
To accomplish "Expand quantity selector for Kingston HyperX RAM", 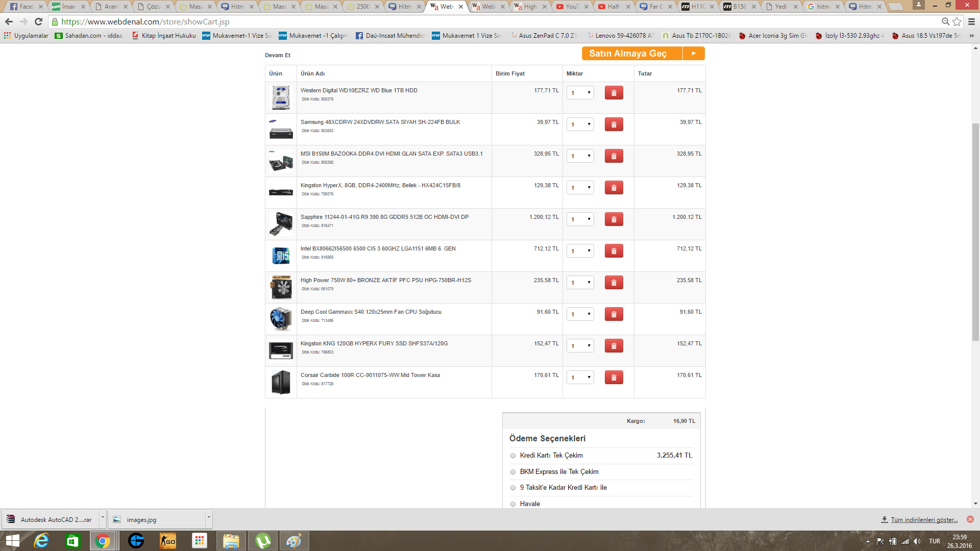I will 580,188.
